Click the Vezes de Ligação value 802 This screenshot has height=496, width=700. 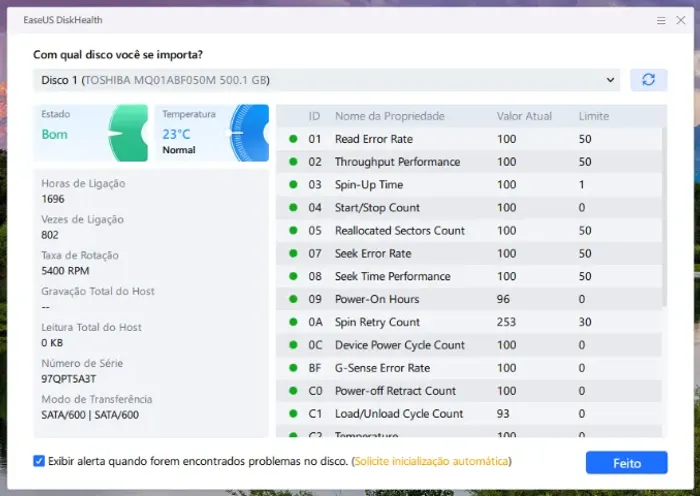[x=50, y=235]
